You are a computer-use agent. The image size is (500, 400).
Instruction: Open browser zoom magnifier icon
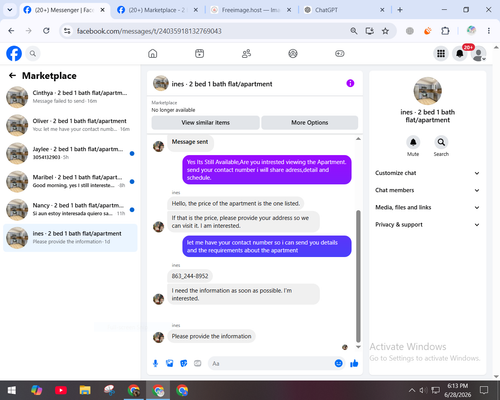pos(354,31)
